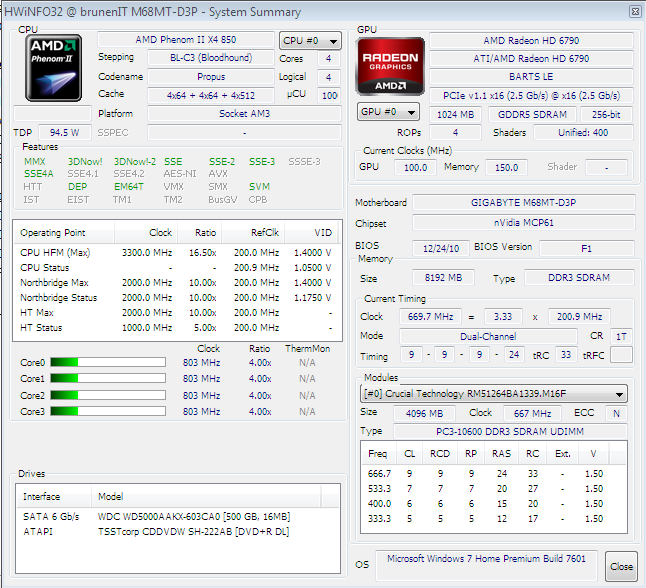646x588 pixels.
Task: Click the 669.7 MHz memory clock field
Action: click(x=431, y=316)
